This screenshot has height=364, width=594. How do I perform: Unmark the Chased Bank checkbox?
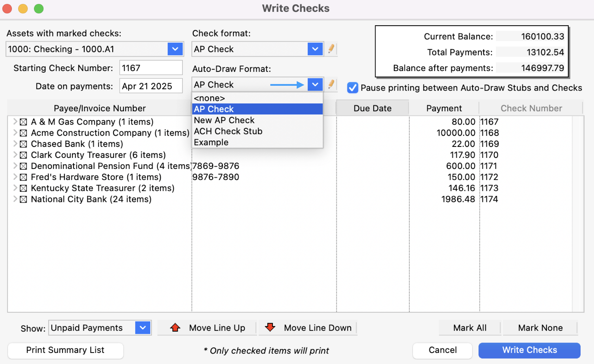pos(23,144)
